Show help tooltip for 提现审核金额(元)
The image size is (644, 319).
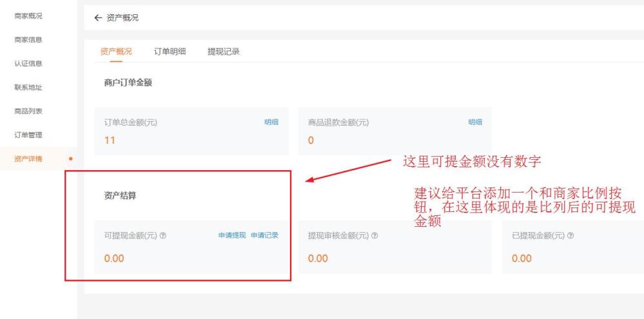pos(375,236)
